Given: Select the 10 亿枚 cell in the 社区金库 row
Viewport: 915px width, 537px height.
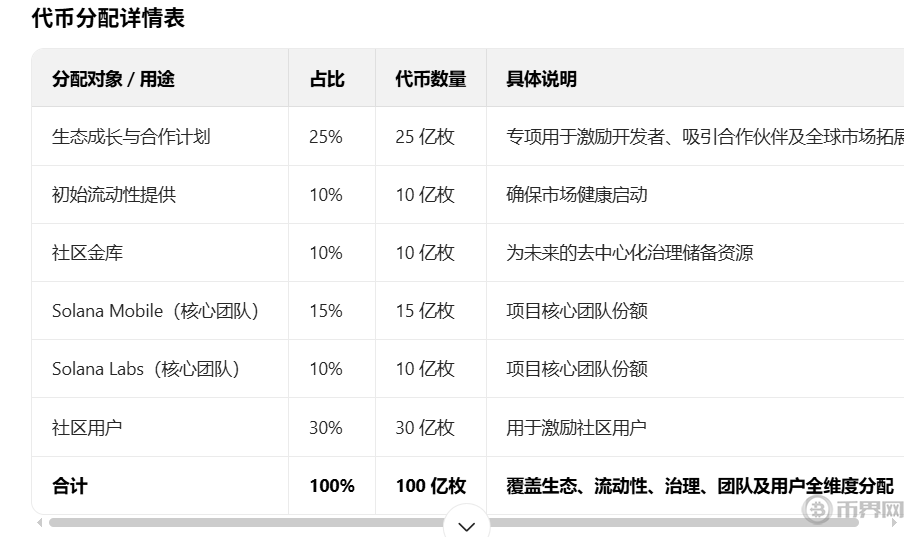Looking at the screenshot, I should pyautogui.click(x=425, y=253).
